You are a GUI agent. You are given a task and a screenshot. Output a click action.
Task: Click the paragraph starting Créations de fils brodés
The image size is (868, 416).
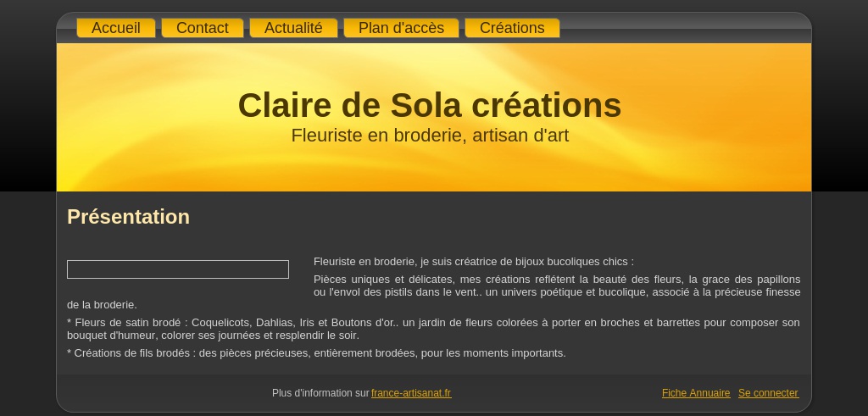(316, 353)
